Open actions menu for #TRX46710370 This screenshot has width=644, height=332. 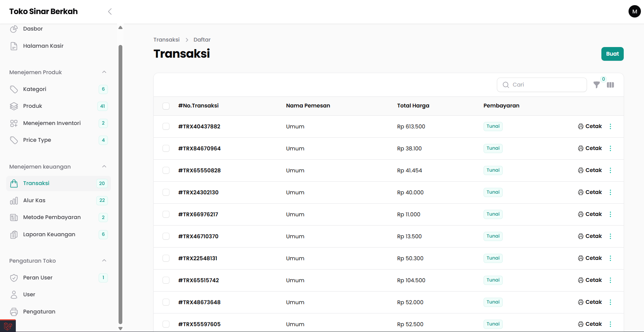click(x=610, y=236)
